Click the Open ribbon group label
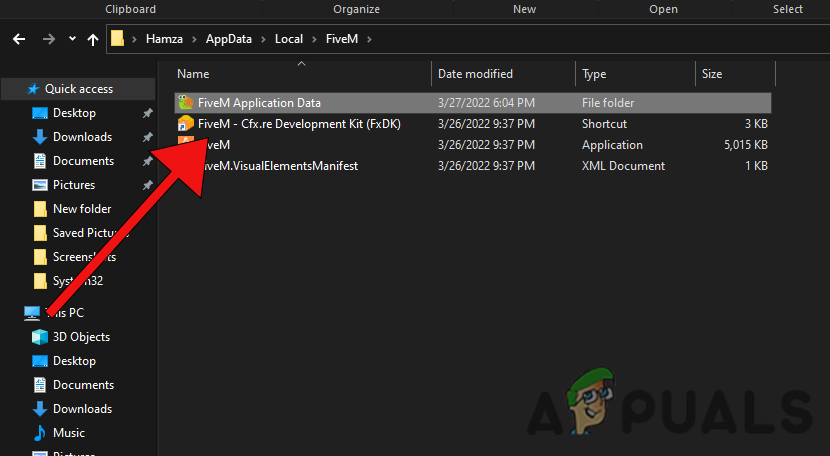Image resolution: width=830 pixels, height=456 pixels. point(663,9)
